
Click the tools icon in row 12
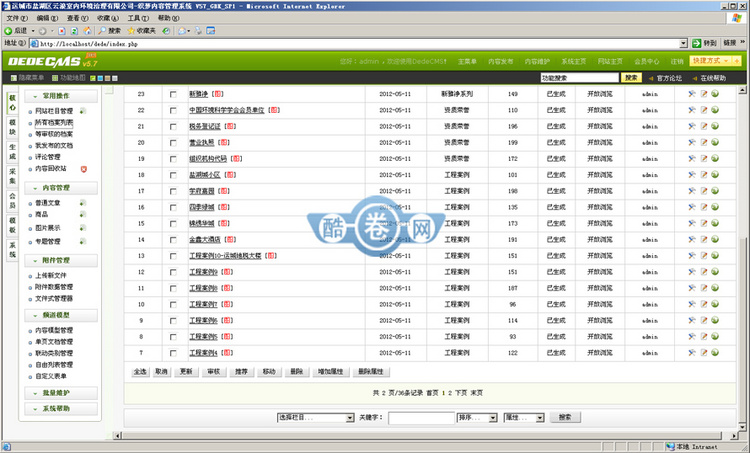pyautogui.click(x=692, y=272)
